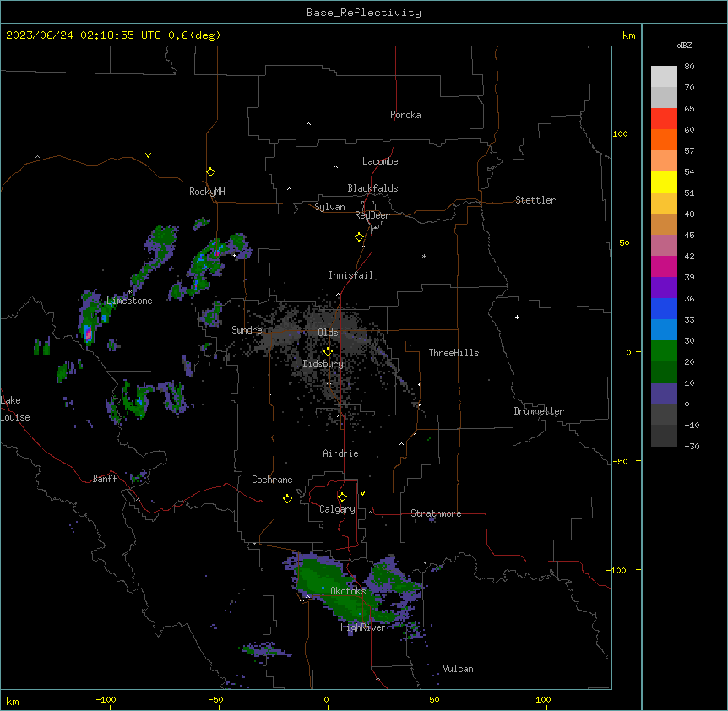Click the Sylvan label

coord(329,207)
